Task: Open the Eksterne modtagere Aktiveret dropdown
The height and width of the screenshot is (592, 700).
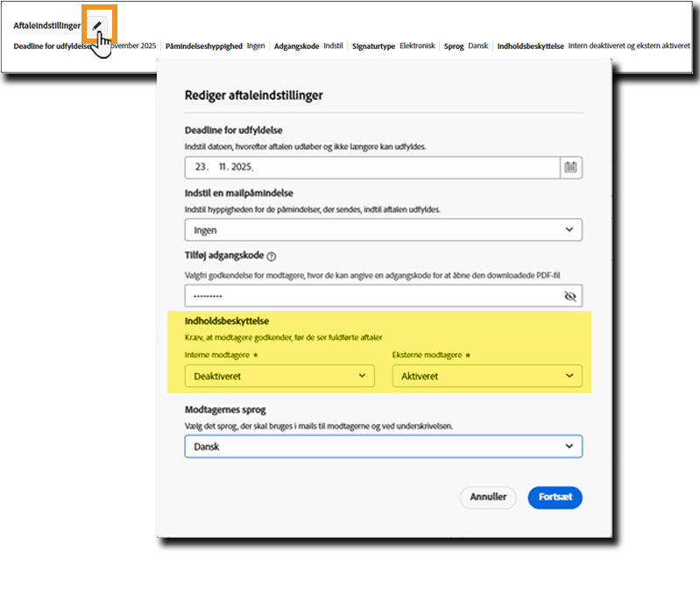Action: click(487, 376)
